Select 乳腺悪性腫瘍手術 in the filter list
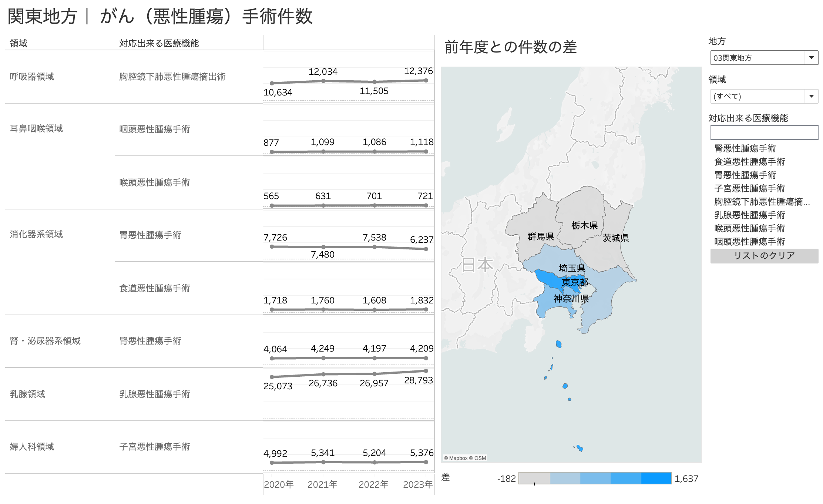This screenshot has width=823, height=504. tap(749, 215)
